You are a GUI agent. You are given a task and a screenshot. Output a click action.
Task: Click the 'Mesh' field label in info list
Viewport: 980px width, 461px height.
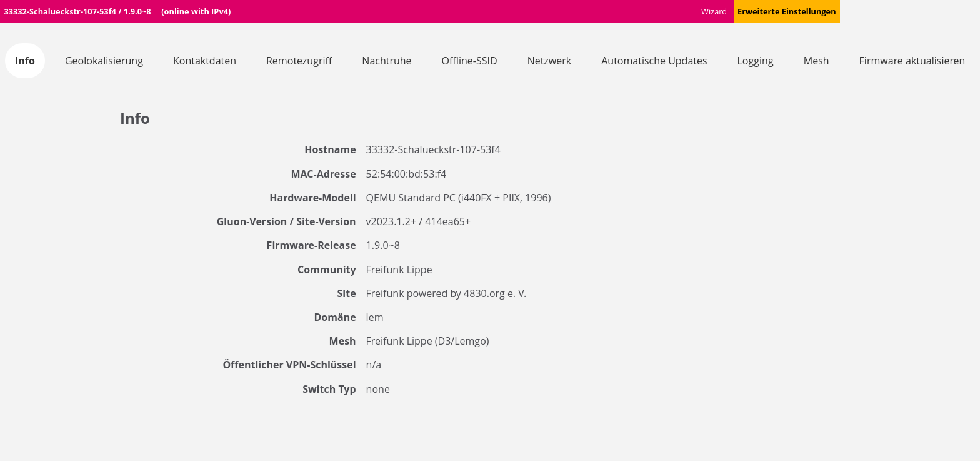click(342, 341)
